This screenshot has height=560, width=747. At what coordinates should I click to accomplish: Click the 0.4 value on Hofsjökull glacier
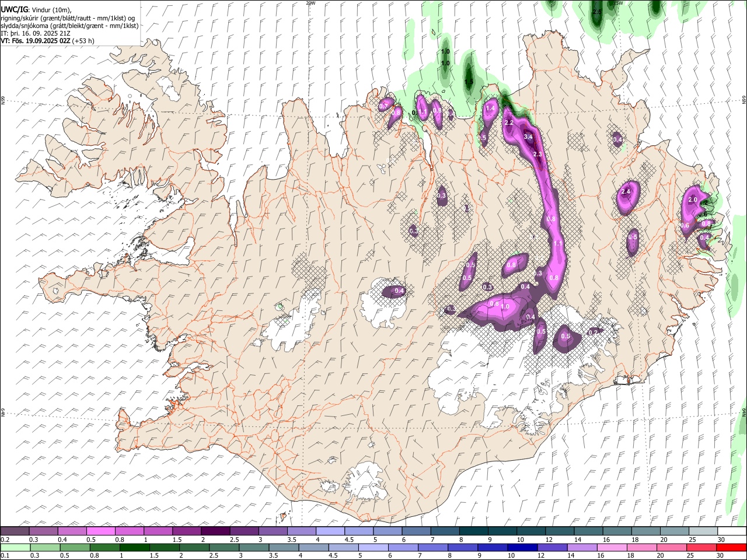point(399,290)
